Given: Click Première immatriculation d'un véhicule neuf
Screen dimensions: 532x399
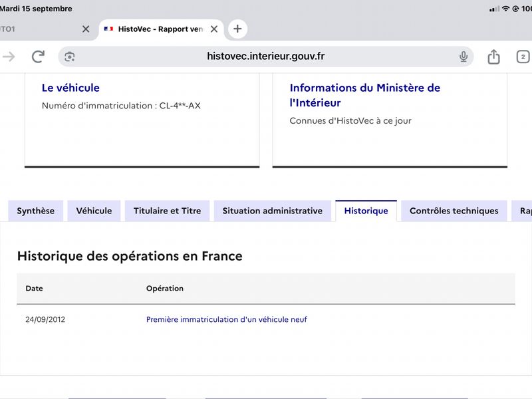Looking at the screenshot, I should [x=227, y=320].
